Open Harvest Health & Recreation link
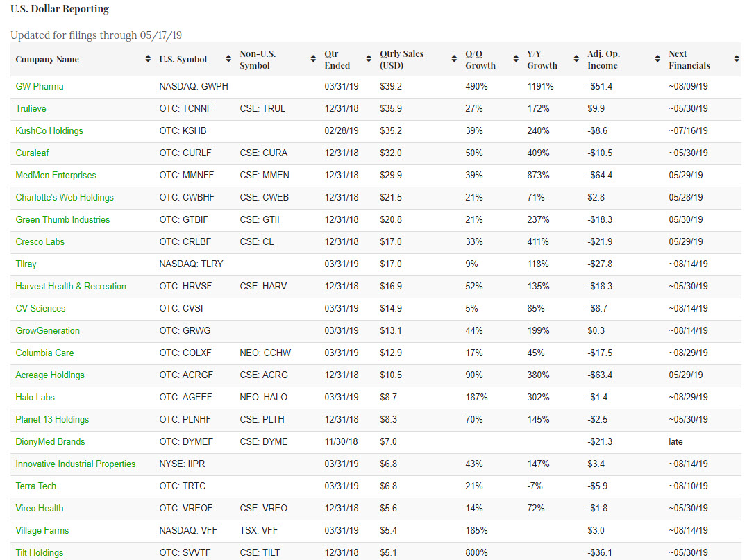 (x=71, y=287)
